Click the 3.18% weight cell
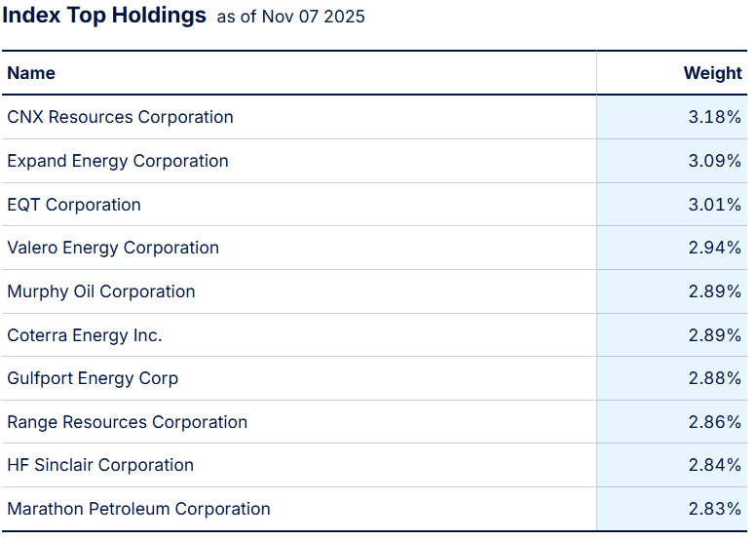 pos(714,117)
